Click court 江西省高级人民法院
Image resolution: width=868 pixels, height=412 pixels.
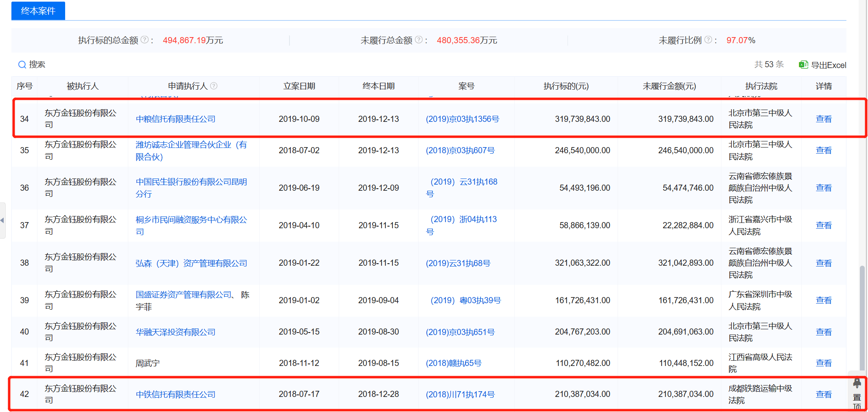tap(761, 363)
